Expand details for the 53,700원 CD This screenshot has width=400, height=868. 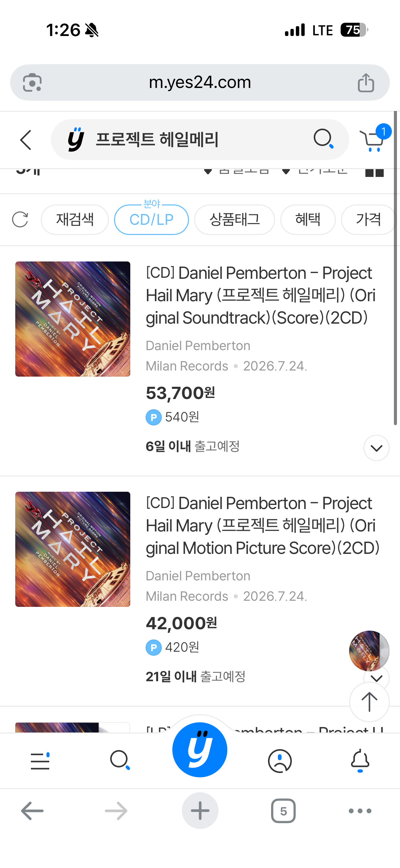(376, 448)
